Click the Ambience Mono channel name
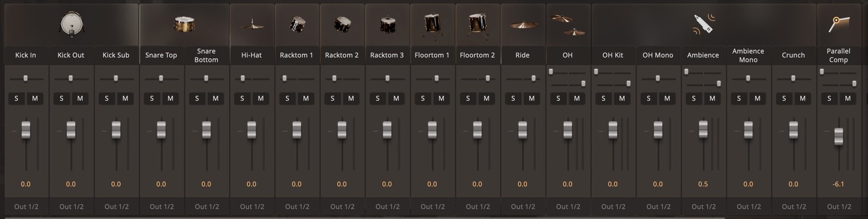This screenshot has width=868, height=219. pyautogui.click(x=748, y=55)
